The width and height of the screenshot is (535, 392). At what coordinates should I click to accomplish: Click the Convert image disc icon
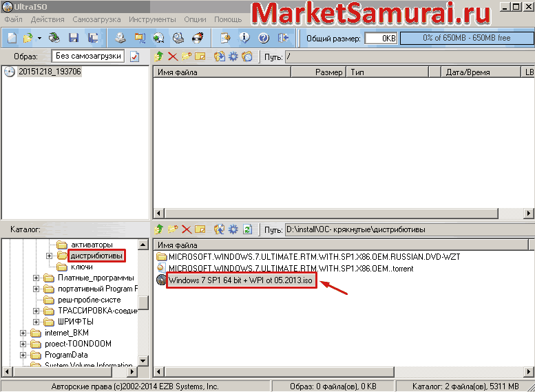coord(158,38)
